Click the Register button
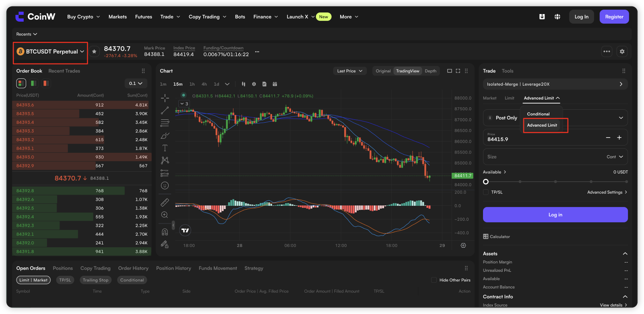This screenshot has width=644, height=314. click(614, 17)
